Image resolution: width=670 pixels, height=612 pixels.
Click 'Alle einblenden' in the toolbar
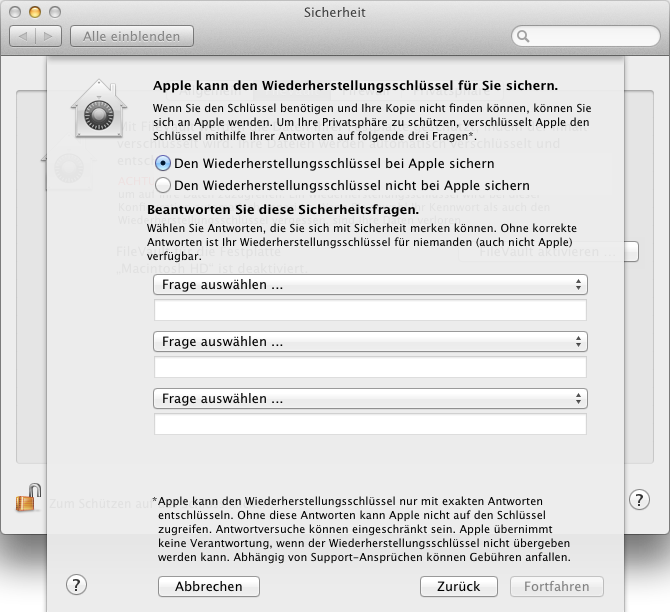(x=132, y=36)
